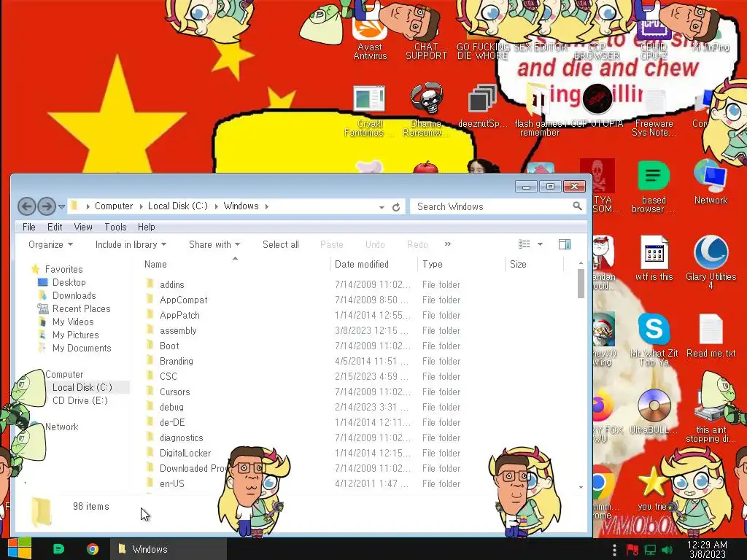Open the Tools menu

pos(115,227)
